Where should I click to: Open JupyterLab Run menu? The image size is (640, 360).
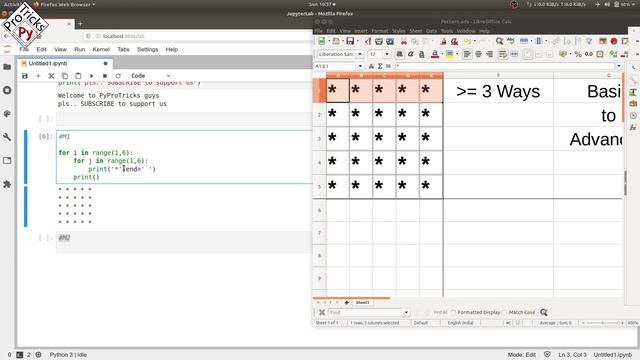pyautogui.click(x=80, y=49)
